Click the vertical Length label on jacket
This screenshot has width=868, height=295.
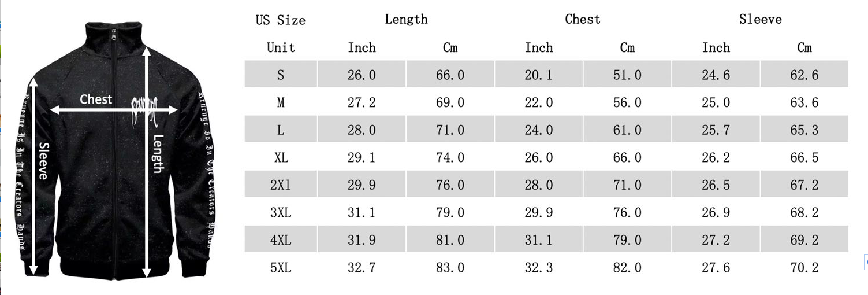[159, 153]
